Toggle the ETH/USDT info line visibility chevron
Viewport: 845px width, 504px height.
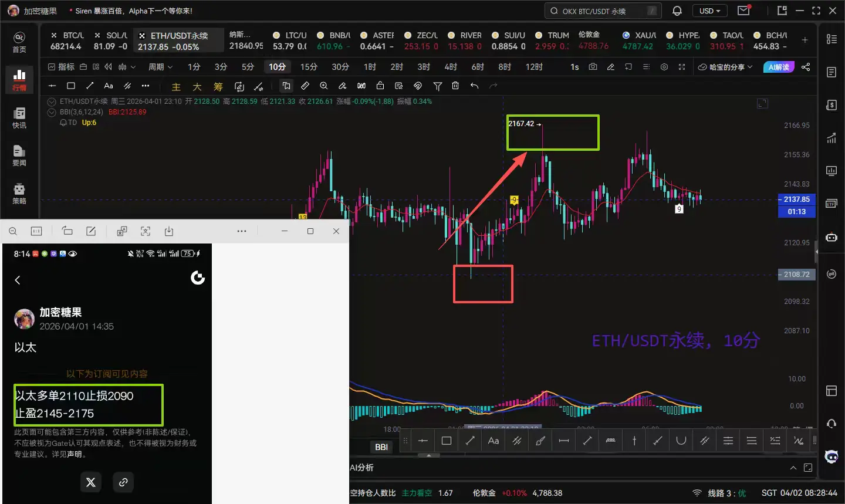click(52, 102)
